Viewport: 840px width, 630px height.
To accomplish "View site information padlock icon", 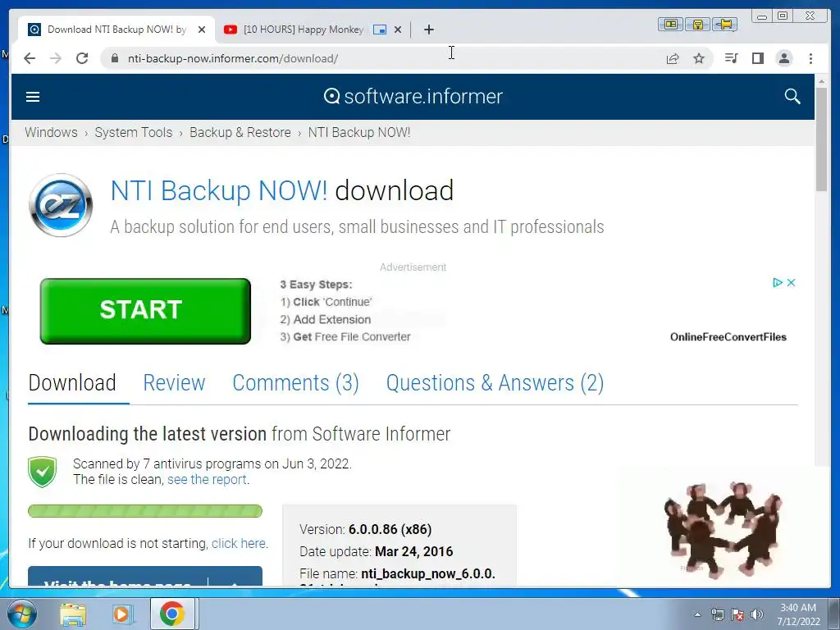I will [x=114, y=58].
